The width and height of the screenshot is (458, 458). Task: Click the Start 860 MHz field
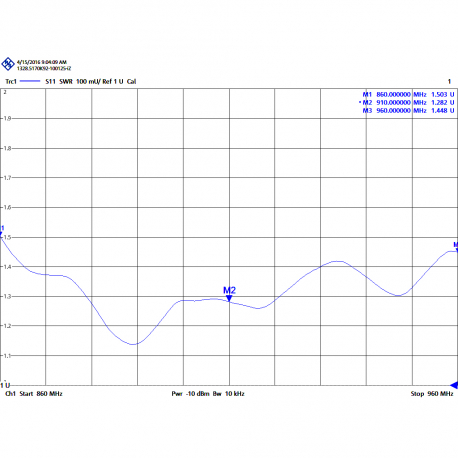(x=41, y=394)
